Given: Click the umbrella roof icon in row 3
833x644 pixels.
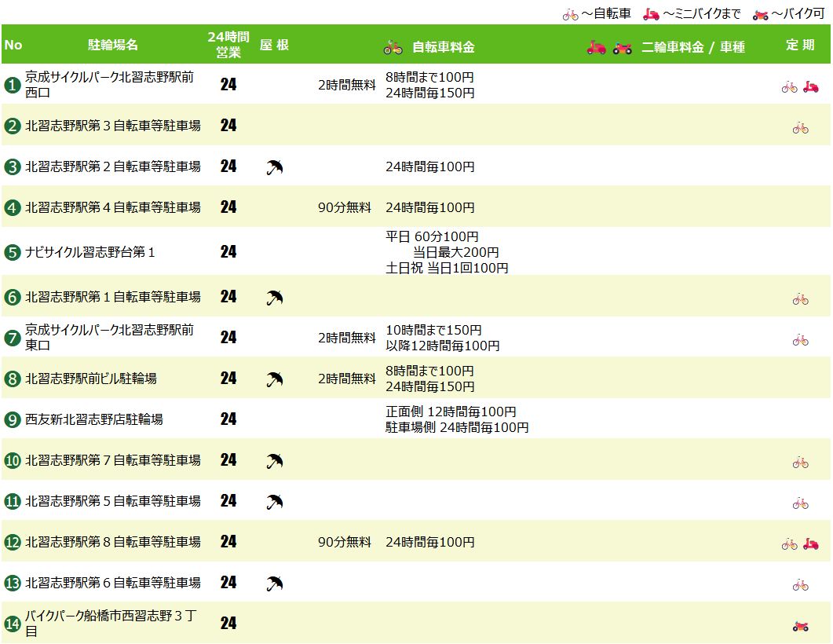Looking at the screenshot, I should point(275,167).
